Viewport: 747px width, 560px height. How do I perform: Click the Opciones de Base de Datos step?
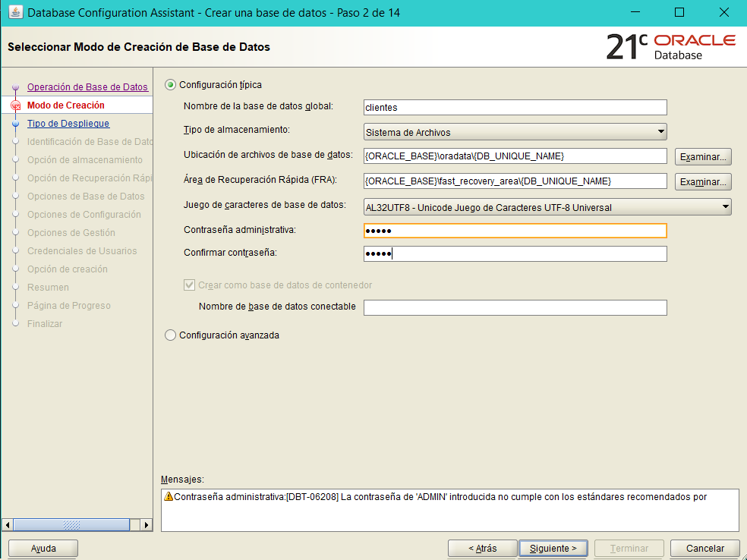coord(86,197)
